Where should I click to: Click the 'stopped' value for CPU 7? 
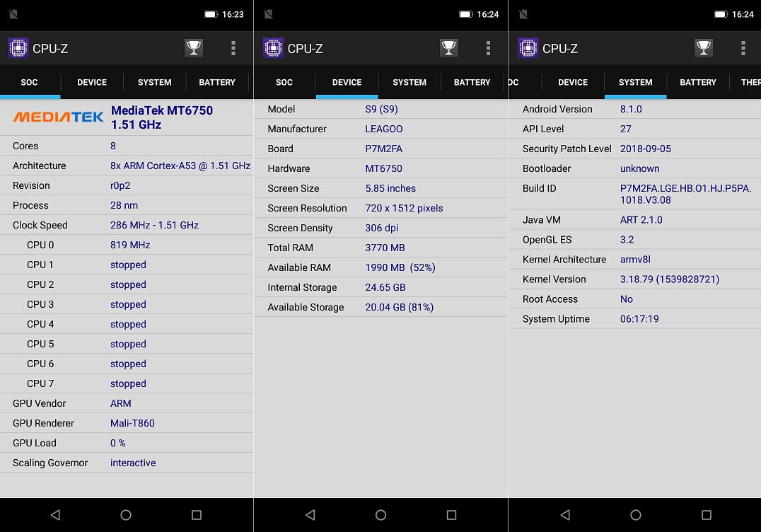(x=128, y=383)
